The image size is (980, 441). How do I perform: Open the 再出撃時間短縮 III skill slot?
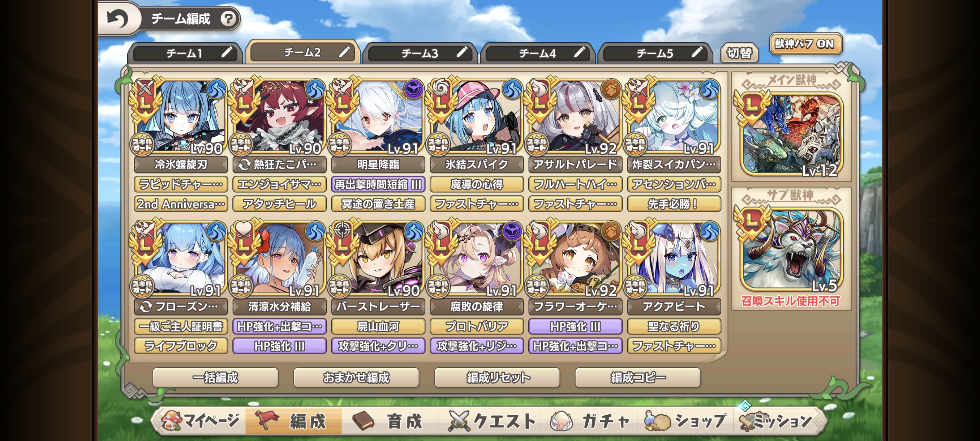click(378, 185)
